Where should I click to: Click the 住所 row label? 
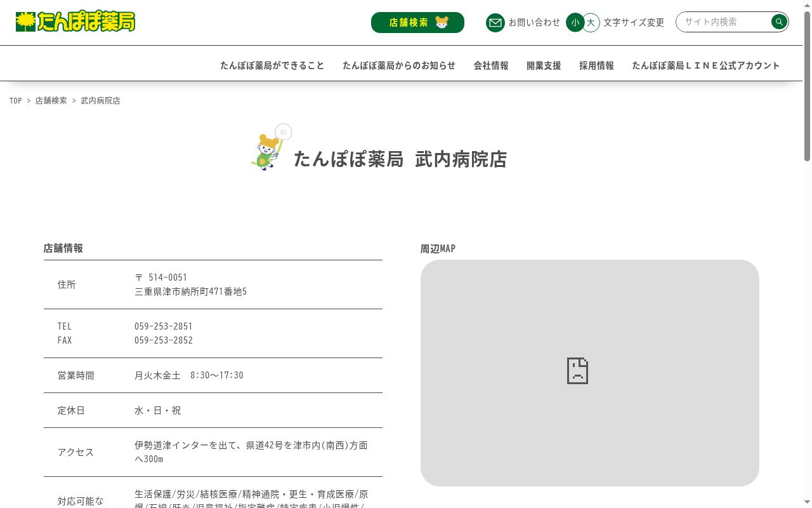67,284
